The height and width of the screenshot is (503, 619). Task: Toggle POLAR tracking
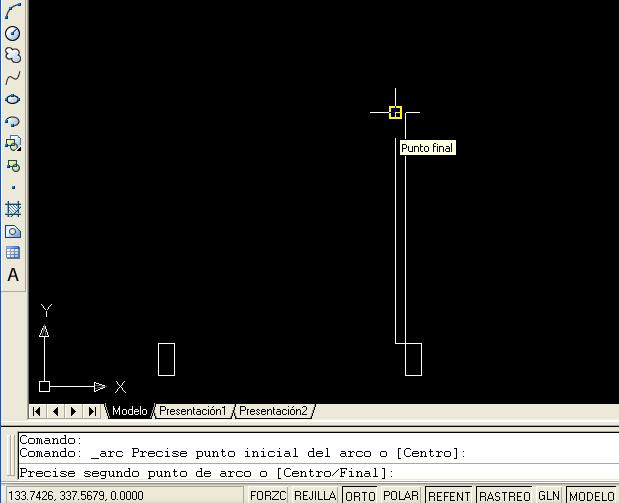click(401, 495)
